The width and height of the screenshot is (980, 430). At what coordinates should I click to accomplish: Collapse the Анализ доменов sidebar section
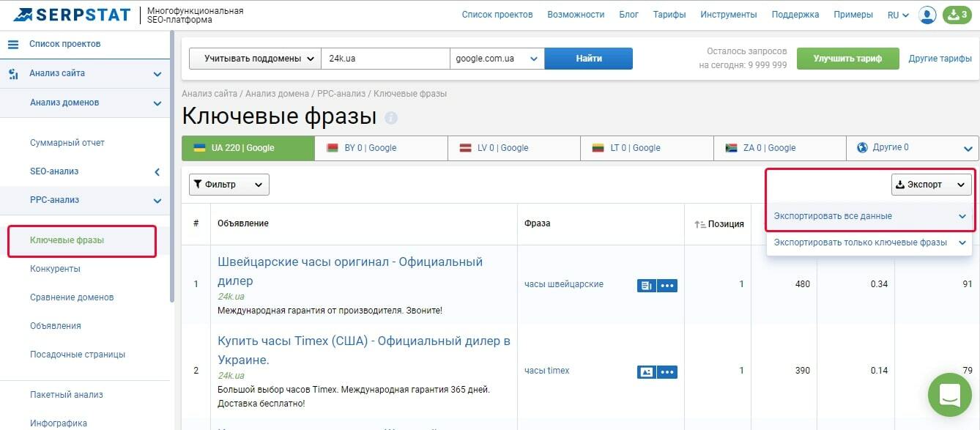(x=157, y=103)
